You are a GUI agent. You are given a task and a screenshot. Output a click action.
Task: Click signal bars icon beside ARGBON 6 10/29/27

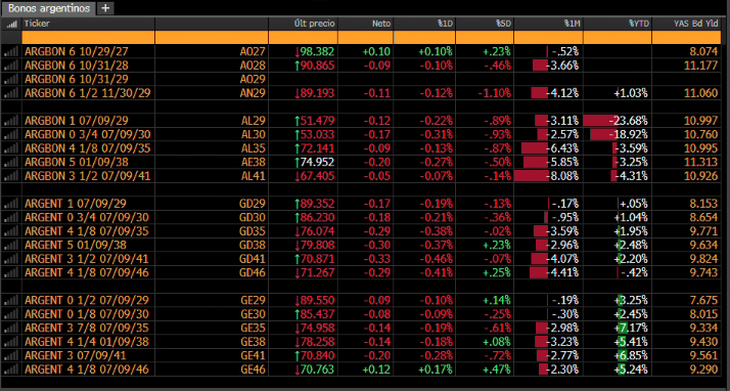tap(12, 52)
